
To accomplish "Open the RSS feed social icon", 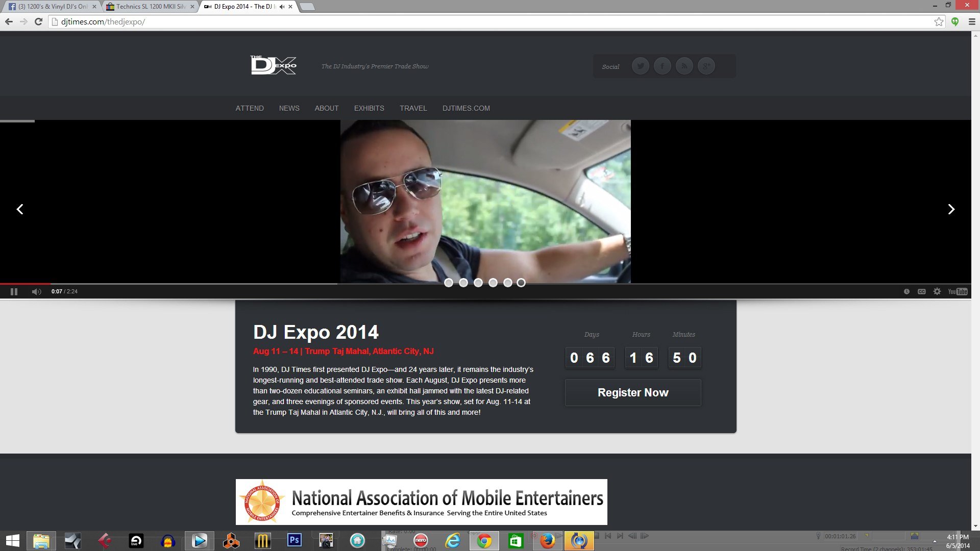I will (x=684, y=66).
